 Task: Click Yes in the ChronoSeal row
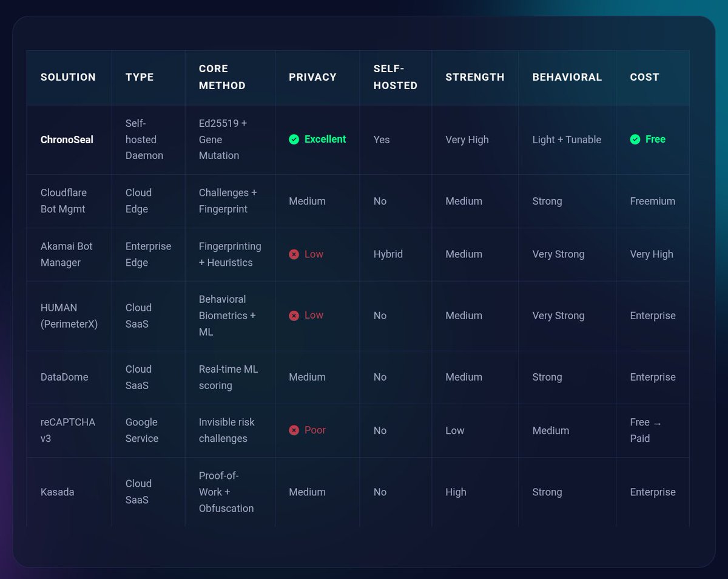[x=382, y=140]
